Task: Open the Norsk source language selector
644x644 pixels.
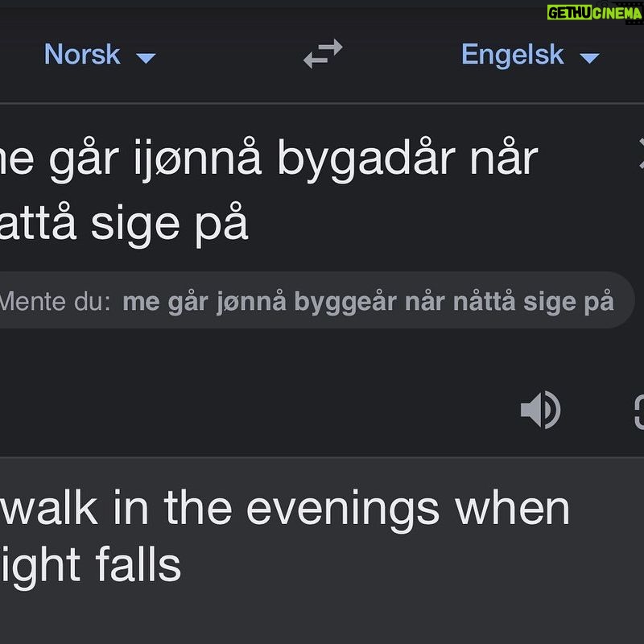Action: coord(99,54)
